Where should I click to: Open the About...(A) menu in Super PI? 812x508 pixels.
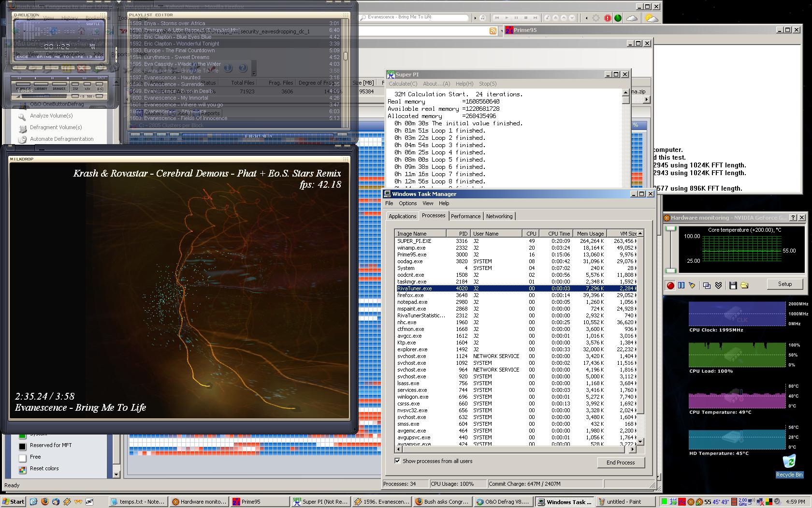point(436,84)
